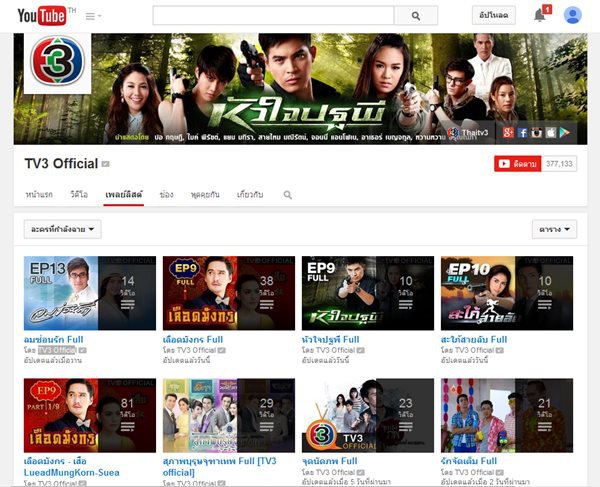Open the เลือดมังกร EP9 Full playlist thumbnail

(229, 293)
